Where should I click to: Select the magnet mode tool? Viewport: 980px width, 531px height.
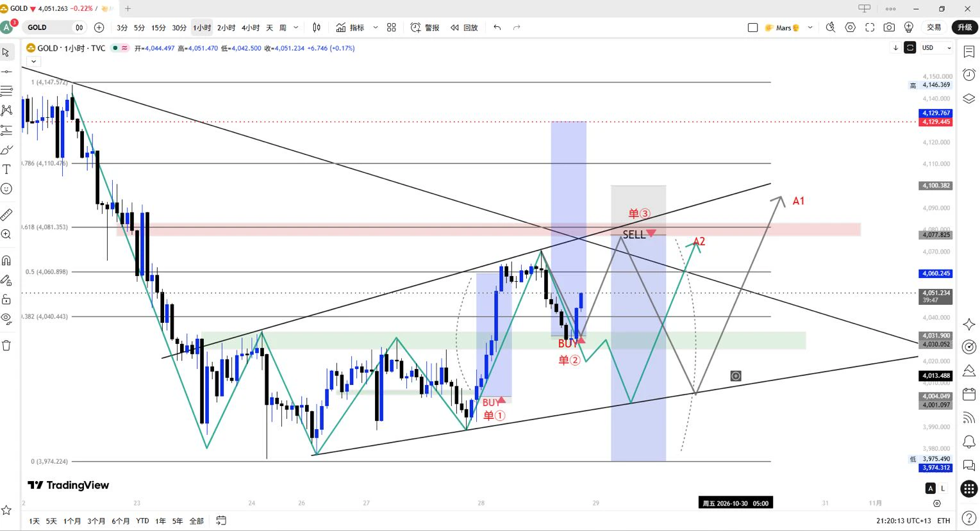[x=6, y=260]
